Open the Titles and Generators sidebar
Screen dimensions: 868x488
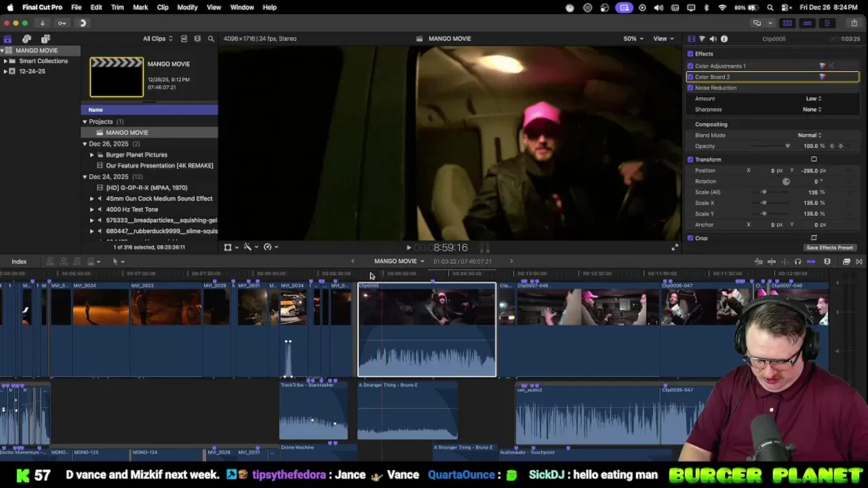[45, 39]
